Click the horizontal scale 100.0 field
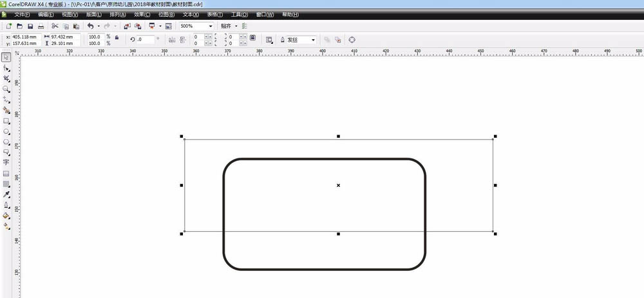 96,37
